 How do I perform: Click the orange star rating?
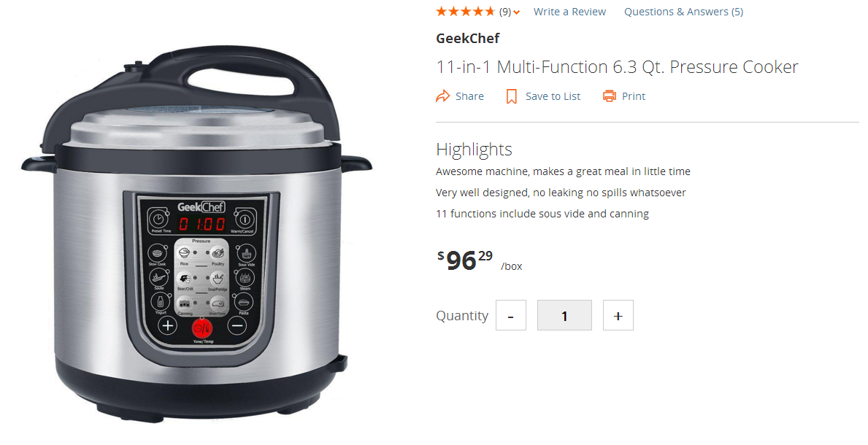coord(465,12)
